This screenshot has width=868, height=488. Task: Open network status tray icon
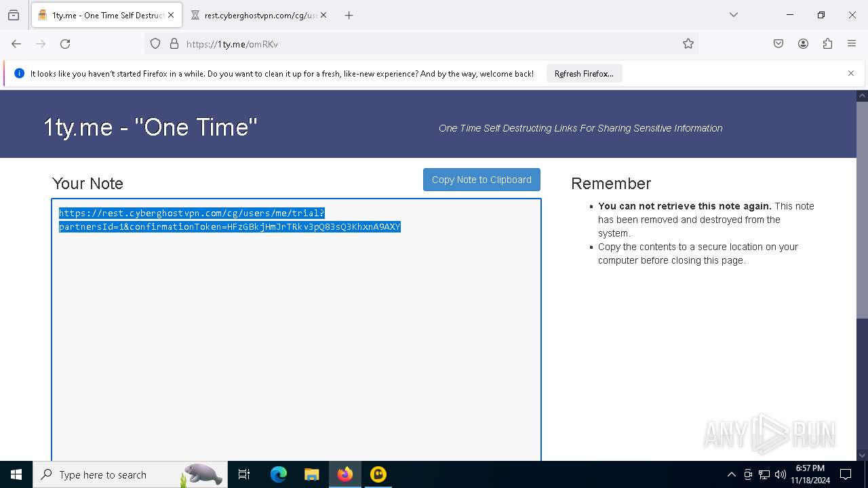764,474
